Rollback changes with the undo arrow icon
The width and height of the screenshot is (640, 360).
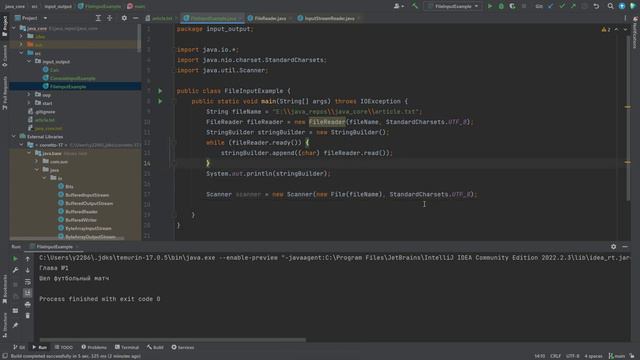click(596, 6)
